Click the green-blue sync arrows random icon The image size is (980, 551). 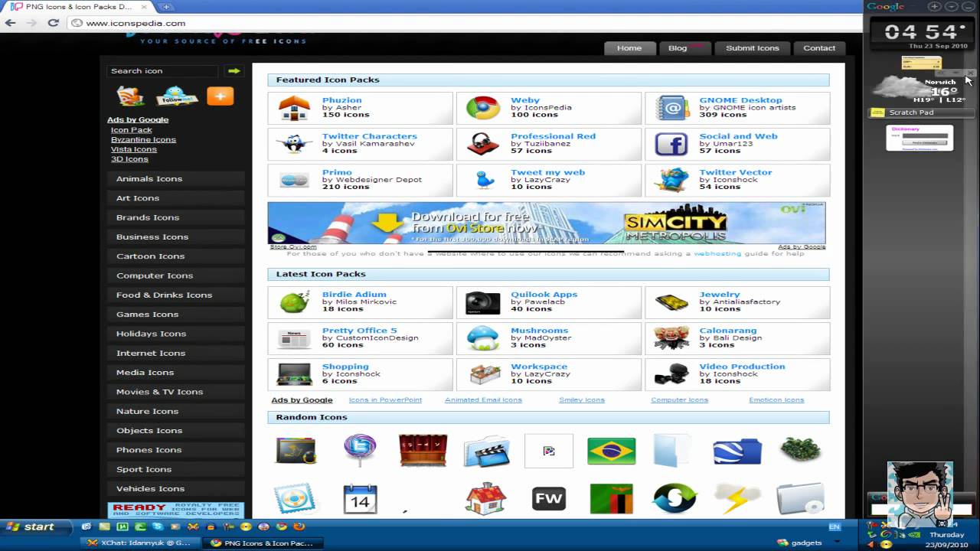coord(675,499)
